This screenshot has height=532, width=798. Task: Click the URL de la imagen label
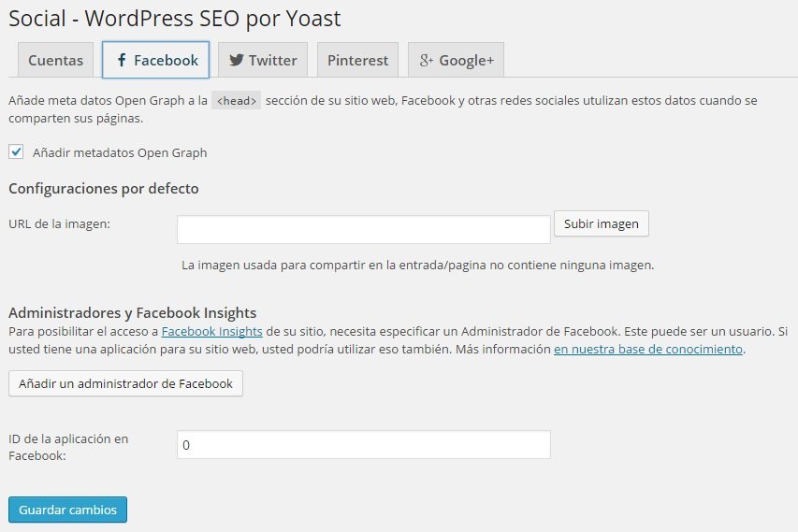60,223
